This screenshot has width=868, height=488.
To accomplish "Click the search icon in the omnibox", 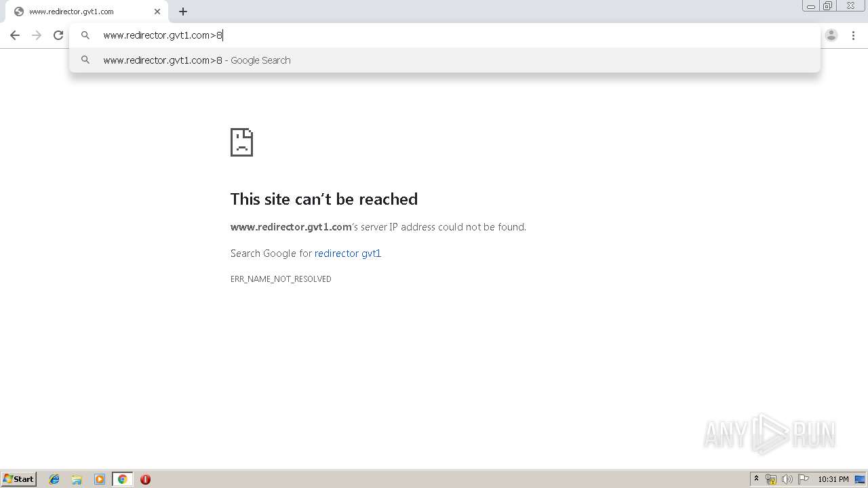I will pyautogui.click(x=85, y=35).
